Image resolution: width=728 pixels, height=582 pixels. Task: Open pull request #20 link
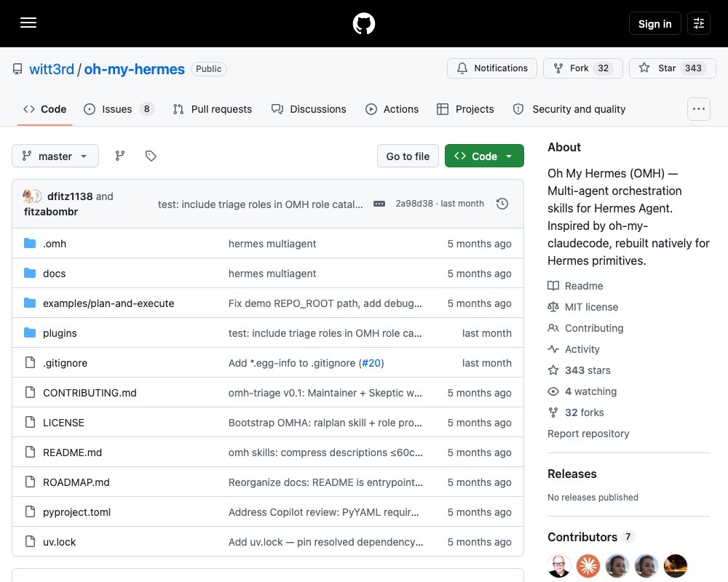click(x=371, y=363)
